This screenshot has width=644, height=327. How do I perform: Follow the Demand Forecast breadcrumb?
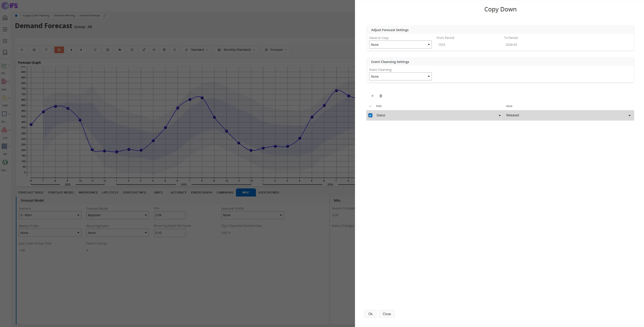[x=90, y=16]
